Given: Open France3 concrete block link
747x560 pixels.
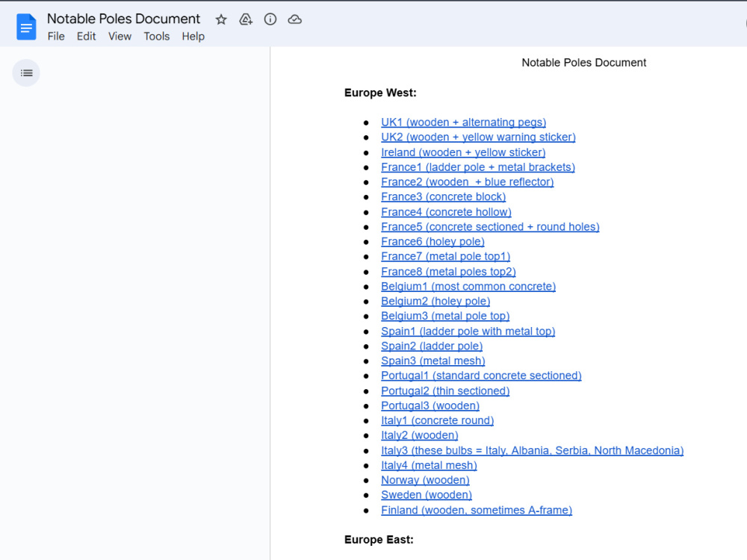Looking at the screenshot, I should [444, 196].
